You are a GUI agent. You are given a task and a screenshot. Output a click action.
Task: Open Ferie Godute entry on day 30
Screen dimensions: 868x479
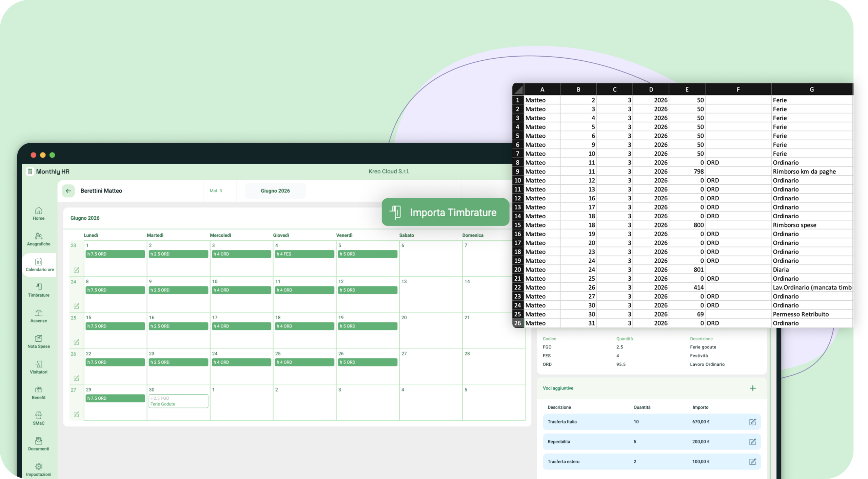pos(178,401)
